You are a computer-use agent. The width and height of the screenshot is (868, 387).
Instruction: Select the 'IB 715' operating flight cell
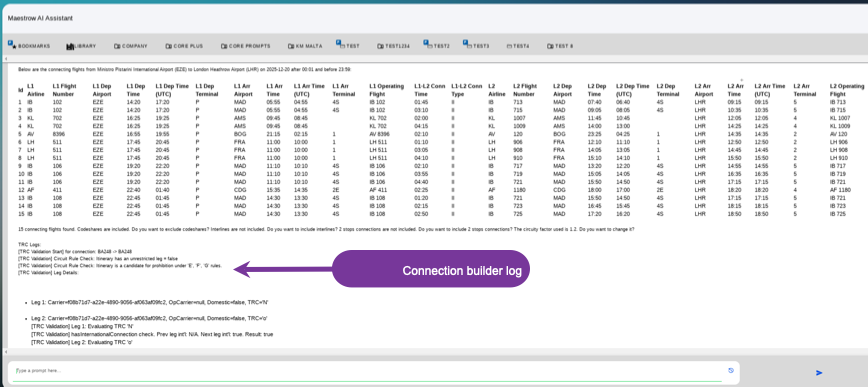click(x=838, y=110)
